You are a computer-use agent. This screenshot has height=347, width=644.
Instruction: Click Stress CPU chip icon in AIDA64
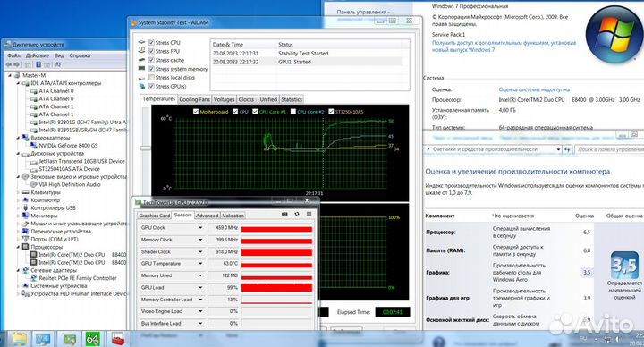141,42
